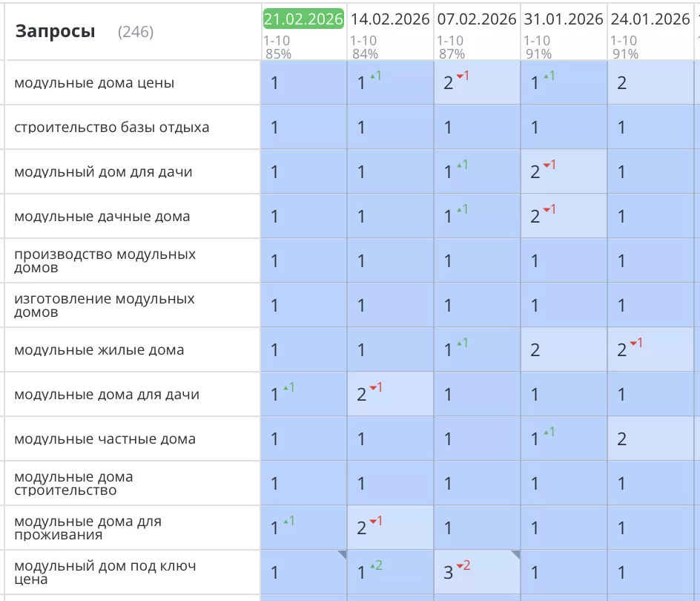Click the 24.01.2026 position cell for модульные дома цены
Viewport: 700px width, 601px height.
coord(650,83)
